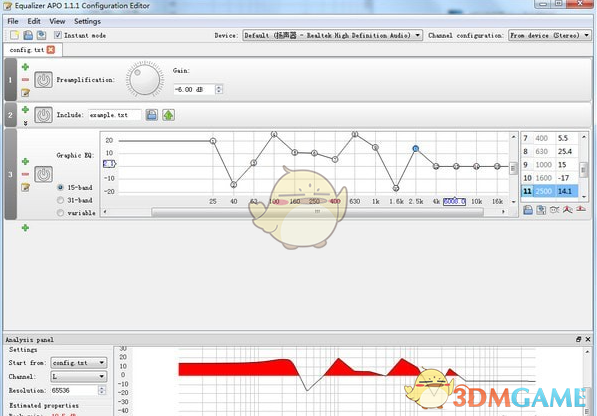Click the Resolution field showing 65536
This screenshot has width=597, height=416.
tap(74, 390)
